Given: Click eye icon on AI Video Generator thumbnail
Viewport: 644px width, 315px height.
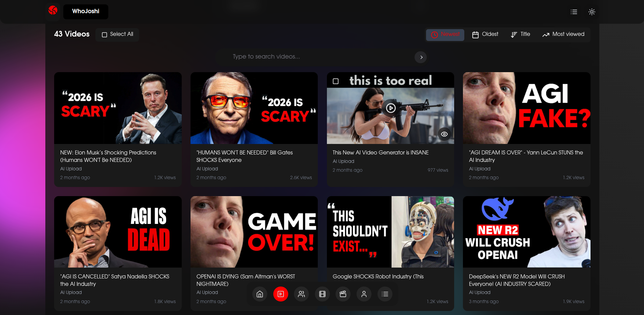Looking at the screenshot, I should [444, 134].
